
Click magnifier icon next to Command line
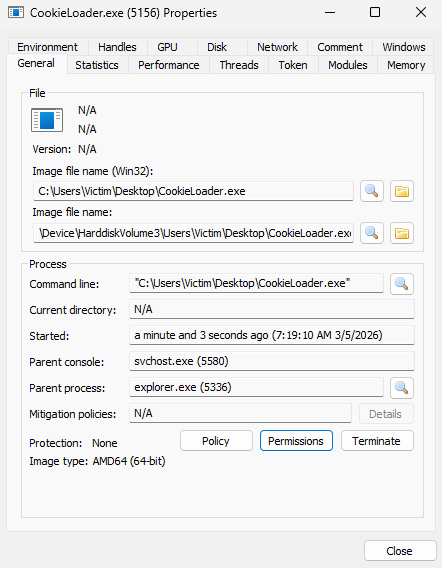click(402, 284)
